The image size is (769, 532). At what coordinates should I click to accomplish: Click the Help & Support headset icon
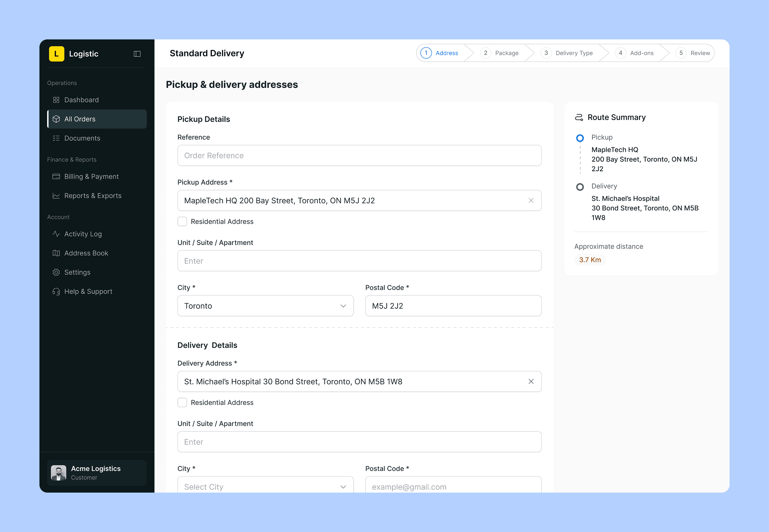[x=56, y=292]
